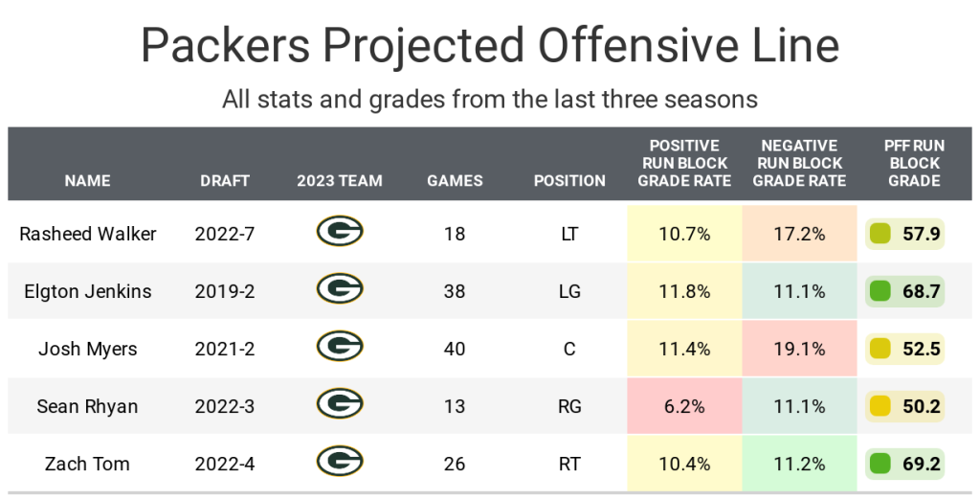Screen dimensions: 980x500
Task: Click the Packers logo in Elgton Jenkins' row
Action: coord(340,288)
